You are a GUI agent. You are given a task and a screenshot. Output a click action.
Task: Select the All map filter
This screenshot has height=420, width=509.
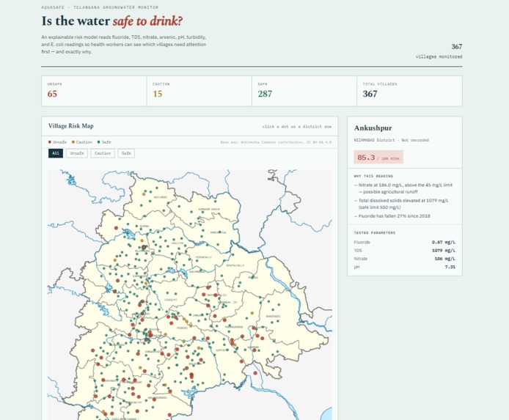(56, 153)
